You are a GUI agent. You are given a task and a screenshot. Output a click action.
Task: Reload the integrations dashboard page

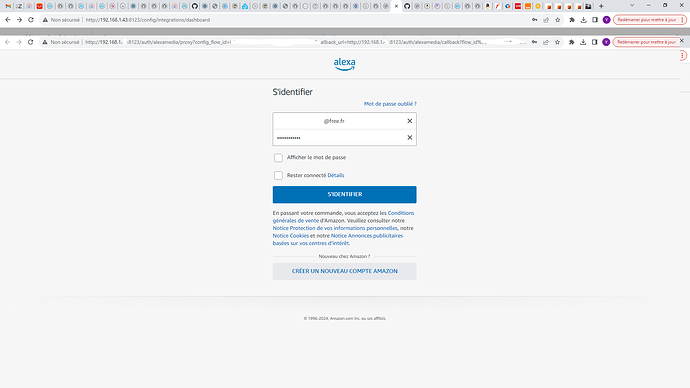pos(31,20)
